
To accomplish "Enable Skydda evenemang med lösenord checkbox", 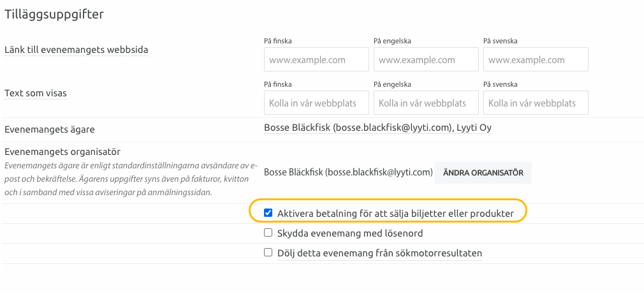I will coord(268,233).
